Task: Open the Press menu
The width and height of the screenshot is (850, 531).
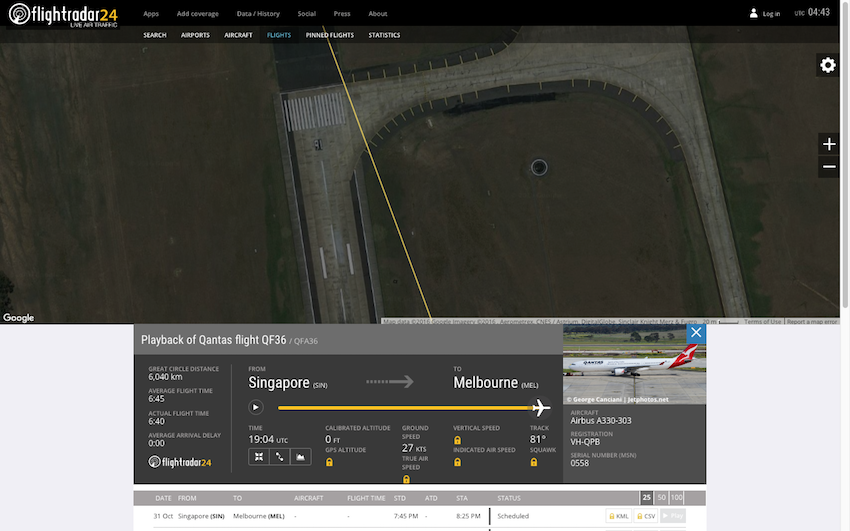Action: [x=342, y=14]
